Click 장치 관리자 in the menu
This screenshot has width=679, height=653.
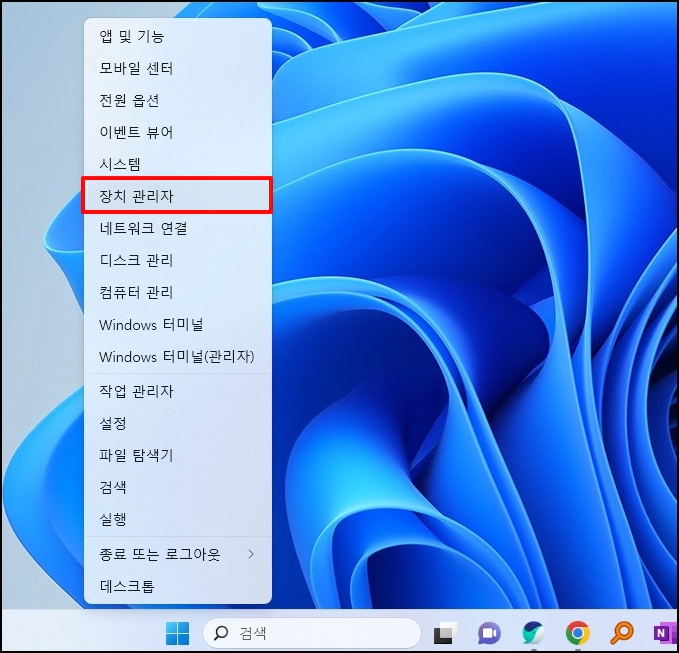(x=178, y=196)
